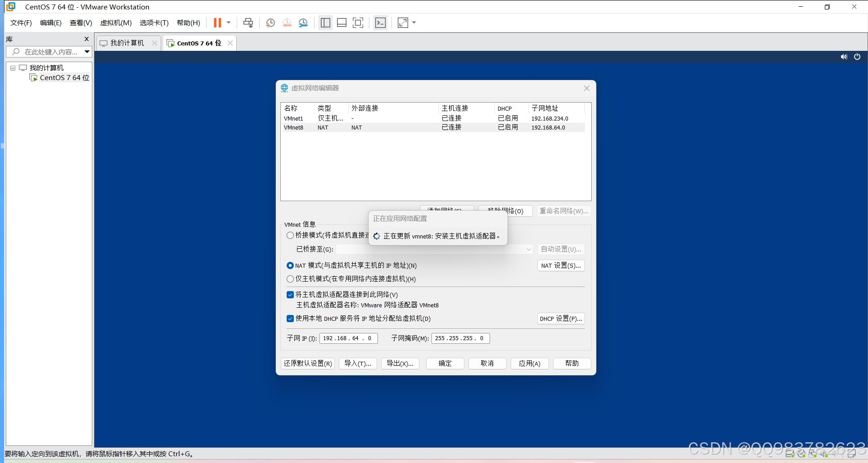Click the 帮助 button in dialog
This screenshot has height=463, width=868.
point(572,364)
